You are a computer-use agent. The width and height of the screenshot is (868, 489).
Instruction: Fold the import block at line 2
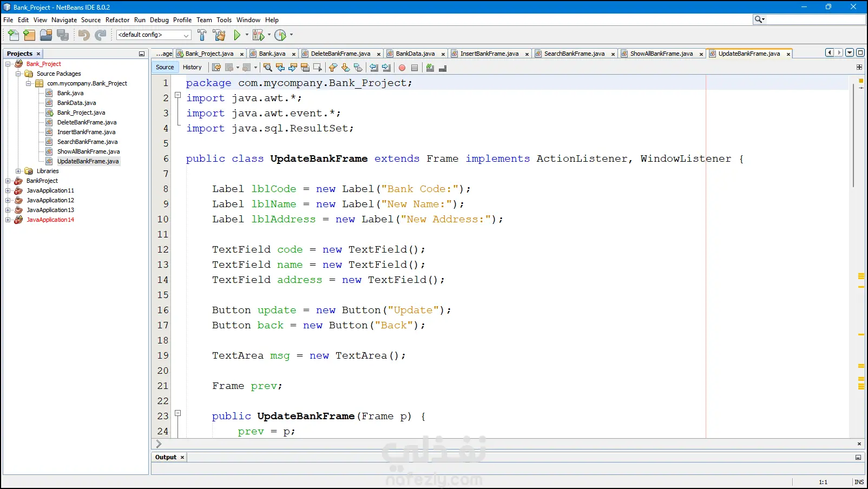pyautogui.click(x=177, y=95)
